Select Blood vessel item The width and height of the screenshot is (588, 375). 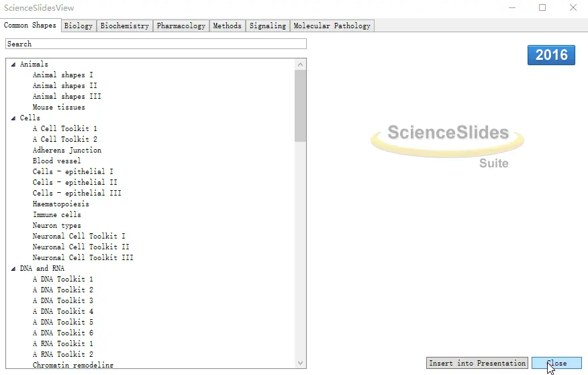pyautogui.click(x=56, y=161)
